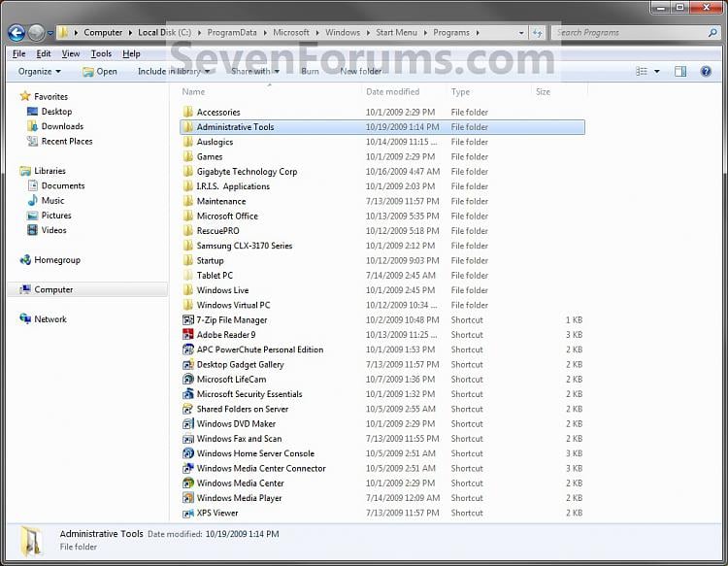Select the Accessories folder icon
728x566 pixels.
tap(188, 112)
